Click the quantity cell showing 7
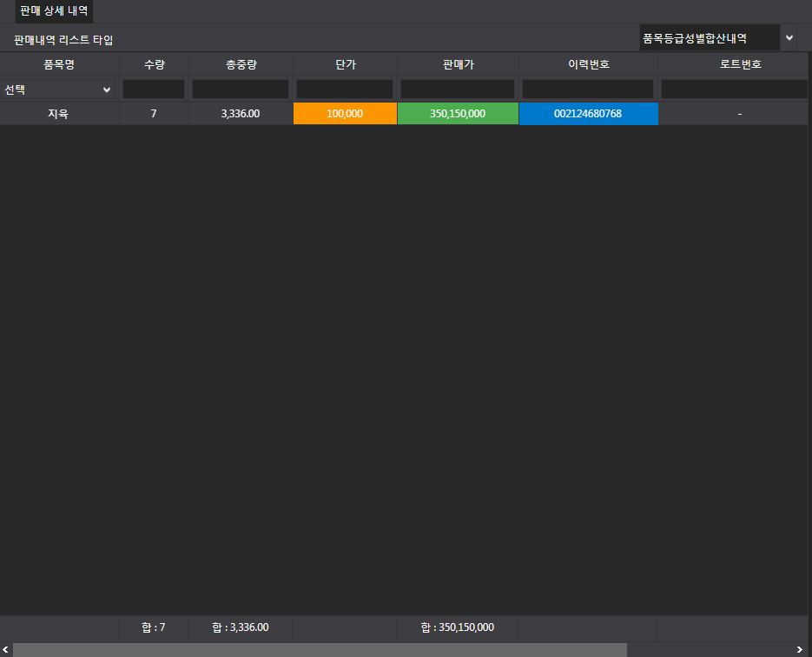 pyautogui.click(x=154, y=114)
